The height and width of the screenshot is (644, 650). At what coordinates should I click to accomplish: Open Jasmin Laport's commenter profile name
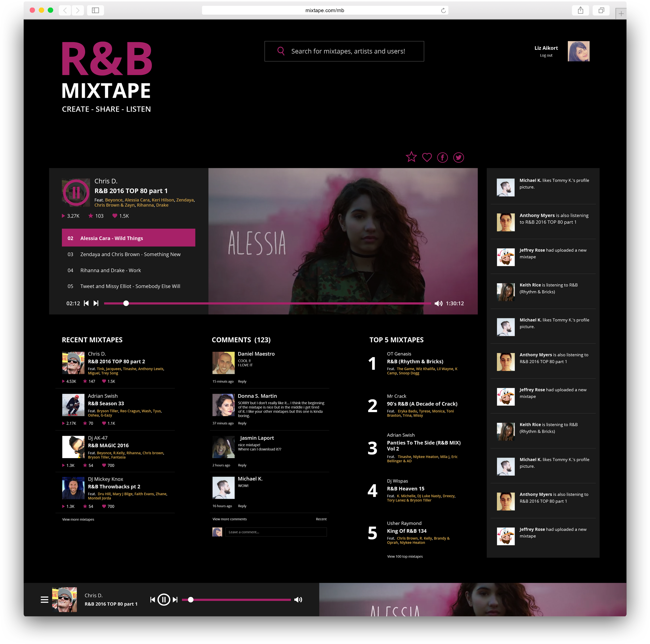(257, 438)
